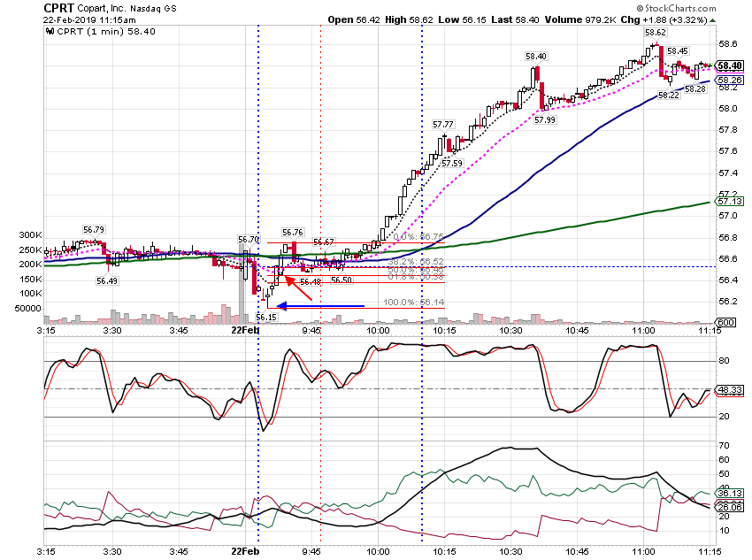Viewport: 752px width, 560px height.
Task: Click the 100.0%: 56.14 Fibonacci level label
Action: coord(413,302)
